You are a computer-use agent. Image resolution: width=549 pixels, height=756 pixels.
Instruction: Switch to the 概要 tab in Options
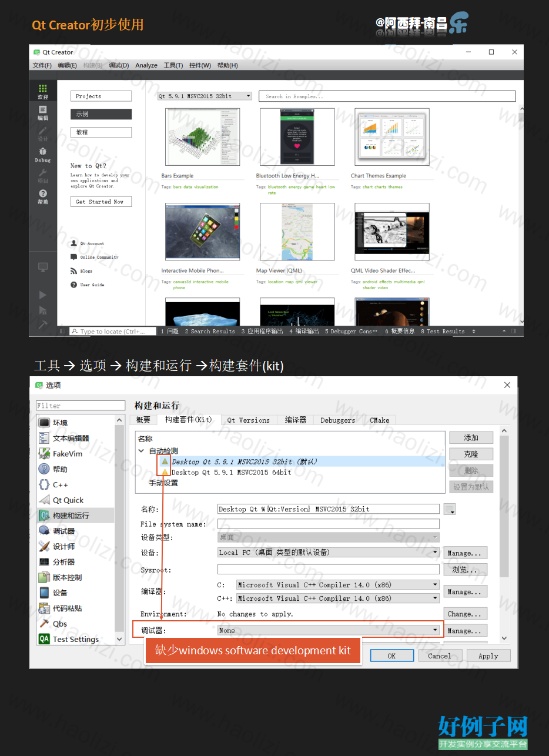click(x=143, y=420)
